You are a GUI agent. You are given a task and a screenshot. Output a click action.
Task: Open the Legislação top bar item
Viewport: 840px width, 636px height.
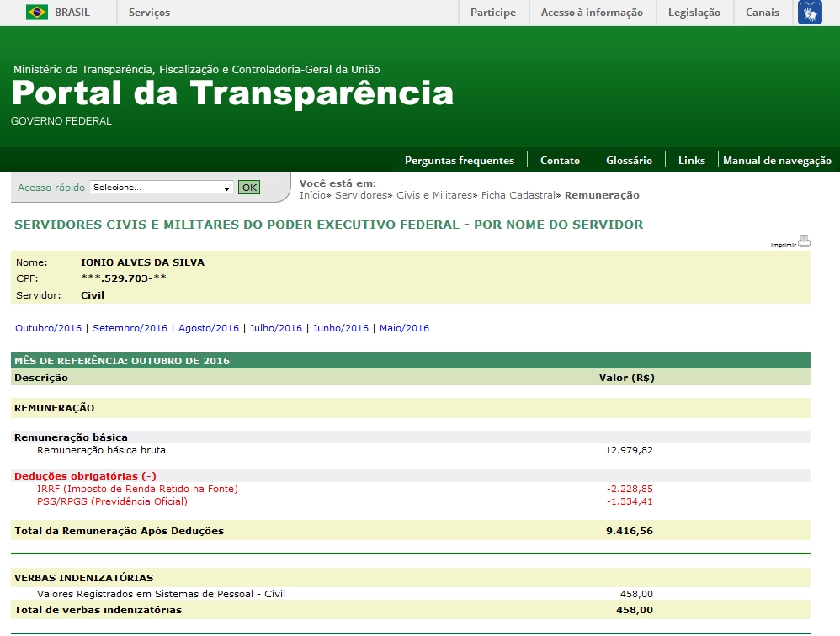click(x=694, y=13)
